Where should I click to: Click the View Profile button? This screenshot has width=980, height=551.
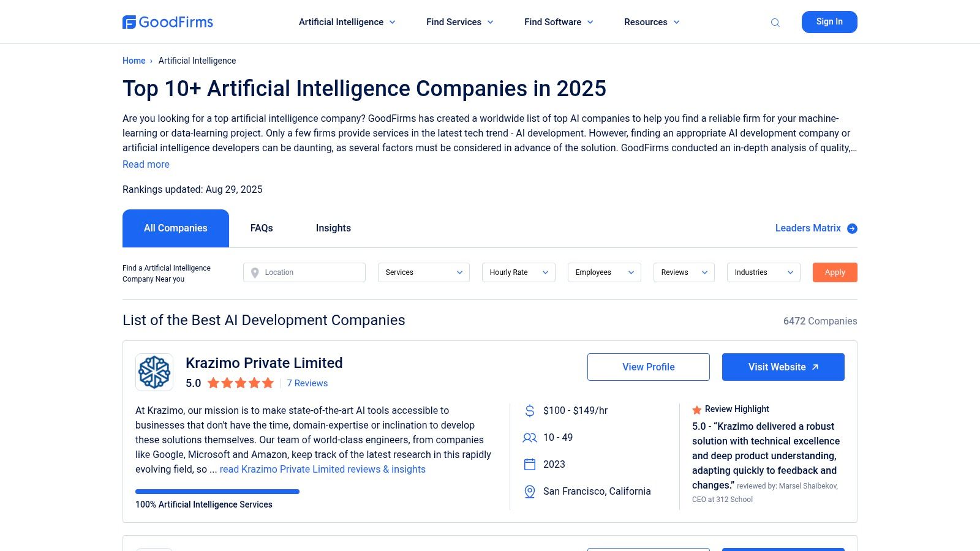649,367
